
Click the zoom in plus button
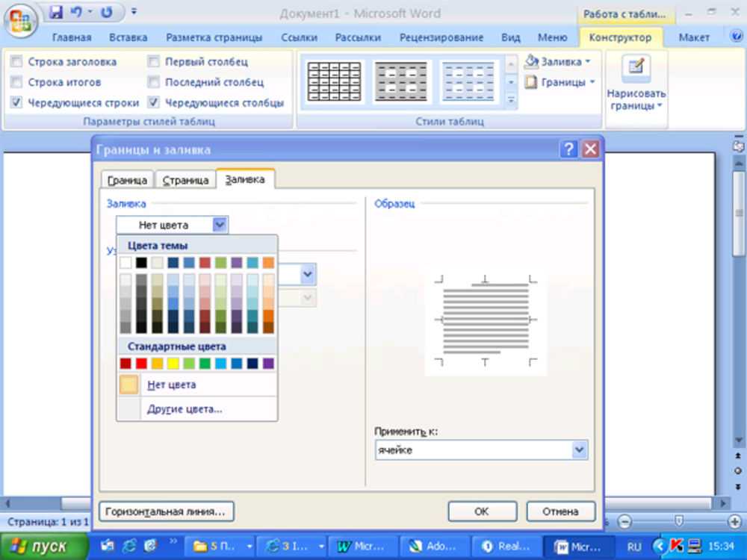pyautogui.click(x=734, y=522)
